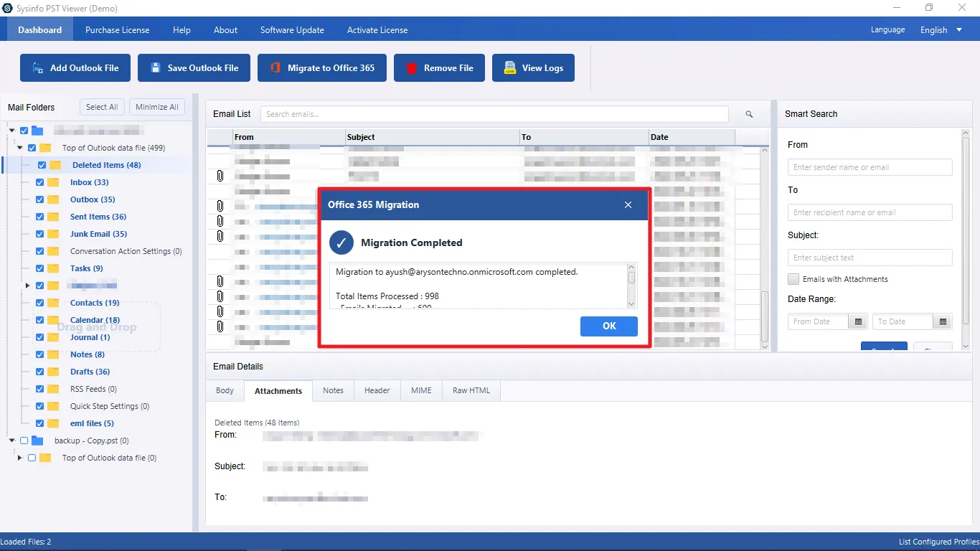This screenshot has height=551, width=980.
Task: Focus the Enter subject text field
Action: coord(870,258)
